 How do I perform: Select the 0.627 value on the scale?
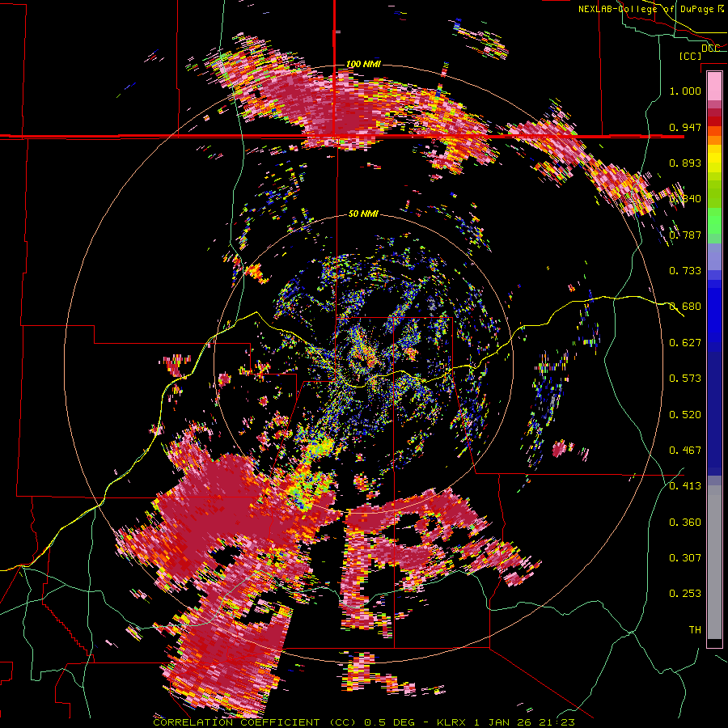point(685,343)
